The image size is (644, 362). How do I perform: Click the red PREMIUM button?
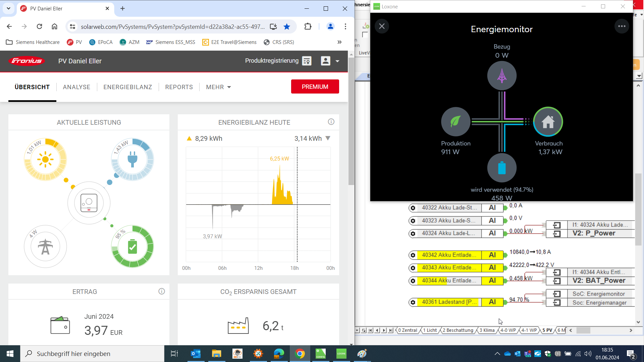[315, 86]
